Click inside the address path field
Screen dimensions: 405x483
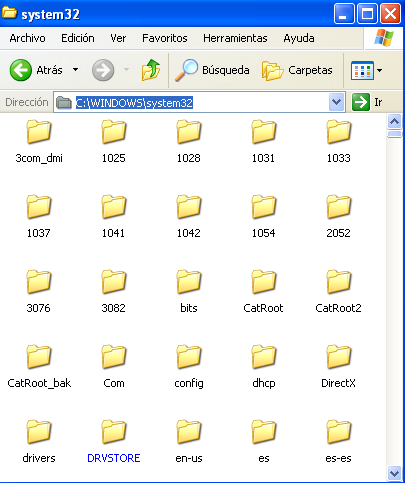click(199, 102)
